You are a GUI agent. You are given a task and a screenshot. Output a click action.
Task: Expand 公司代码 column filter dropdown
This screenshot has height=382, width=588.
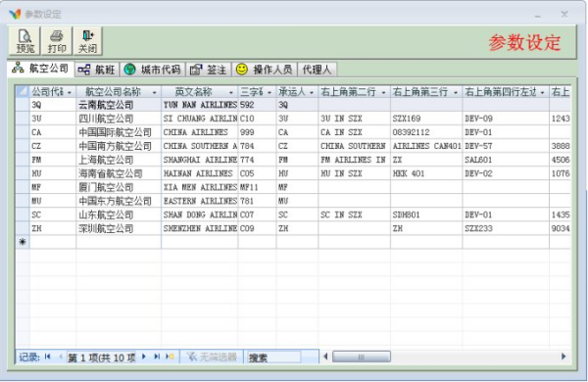pyautogui.click(x=70, y=92)
